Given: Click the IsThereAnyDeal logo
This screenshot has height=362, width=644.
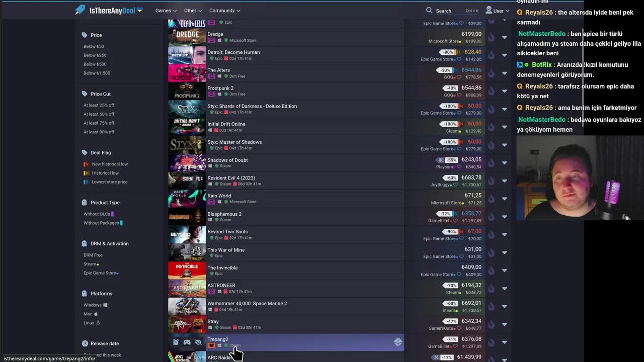Looking at the screenshot, I should (108, 10).
